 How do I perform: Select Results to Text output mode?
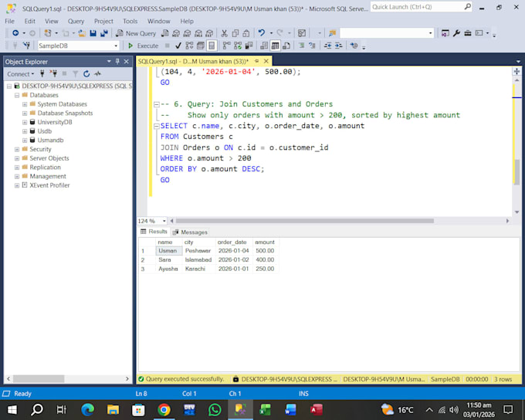click(264, 46)
